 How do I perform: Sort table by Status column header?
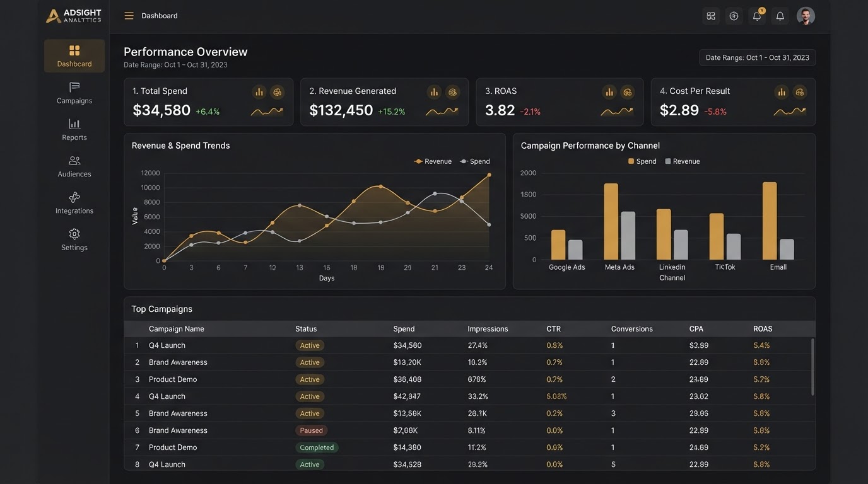tap(306, 329)
